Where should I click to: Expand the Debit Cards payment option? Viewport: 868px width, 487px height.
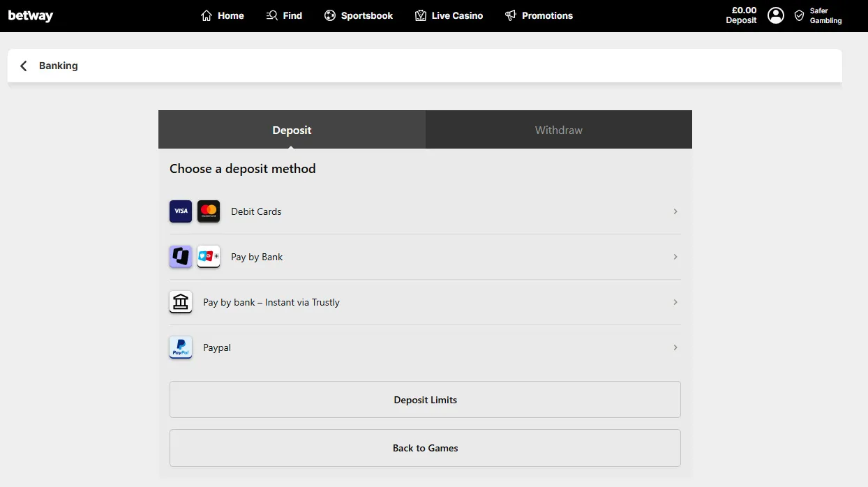click(x=675, y=211)
